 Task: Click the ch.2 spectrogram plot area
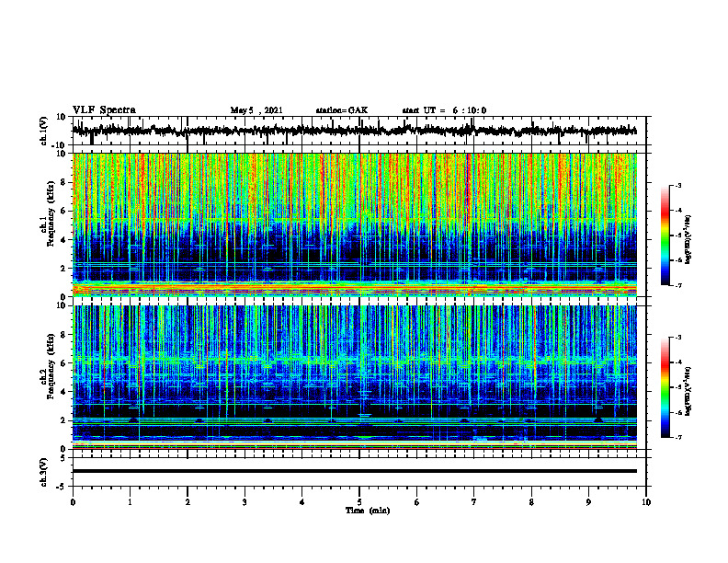pos(355,377)
